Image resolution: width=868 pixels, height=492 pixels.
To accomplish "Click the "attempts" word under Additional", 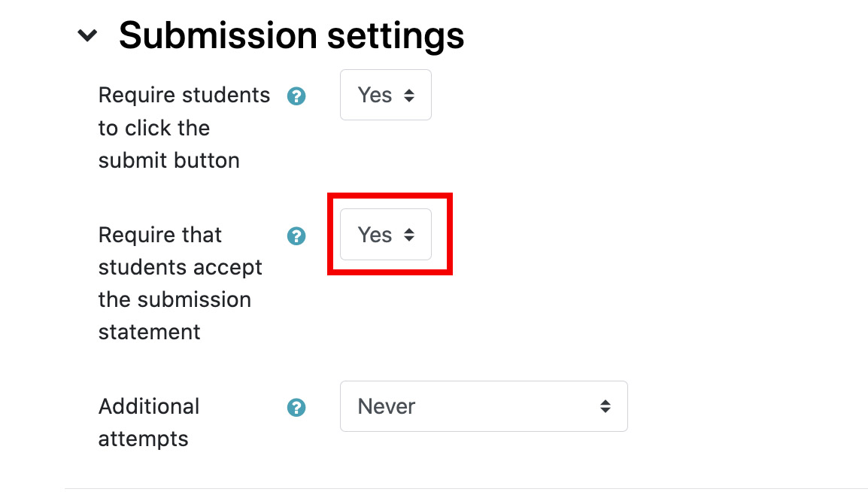I will point(143,439).
